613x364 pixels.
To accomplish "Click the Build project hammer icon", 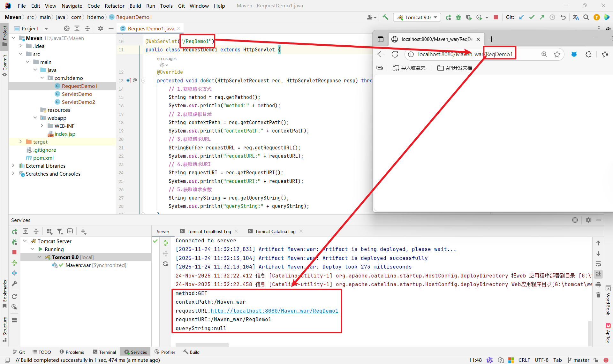I will 385,17.
